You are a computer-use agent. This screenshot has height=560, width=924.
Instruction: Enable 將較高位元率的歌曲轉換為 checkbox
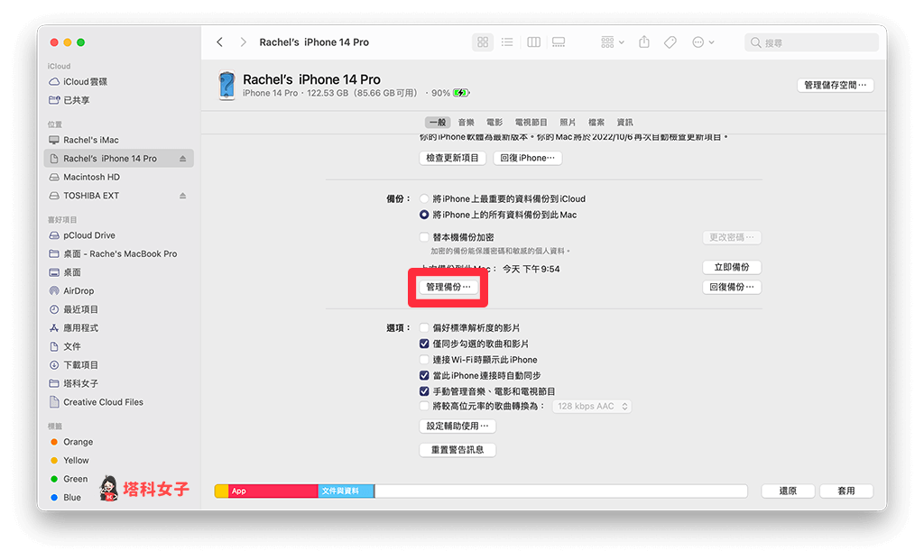424,407
